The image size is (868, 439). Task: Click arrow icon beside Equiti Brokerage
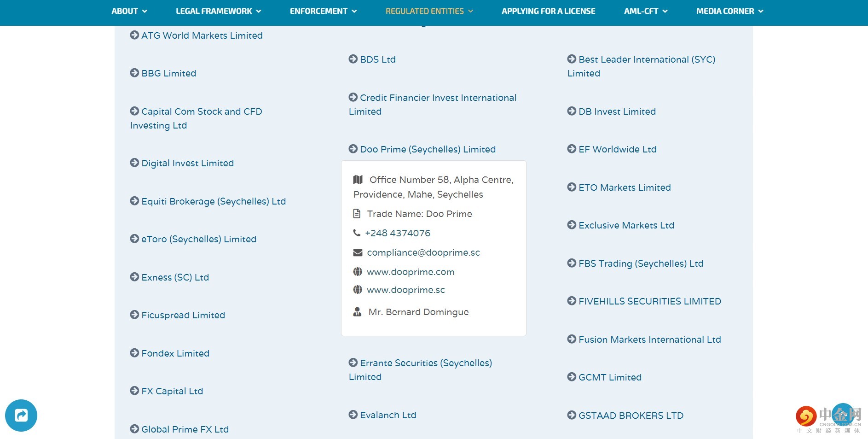(x=134, y=201)
